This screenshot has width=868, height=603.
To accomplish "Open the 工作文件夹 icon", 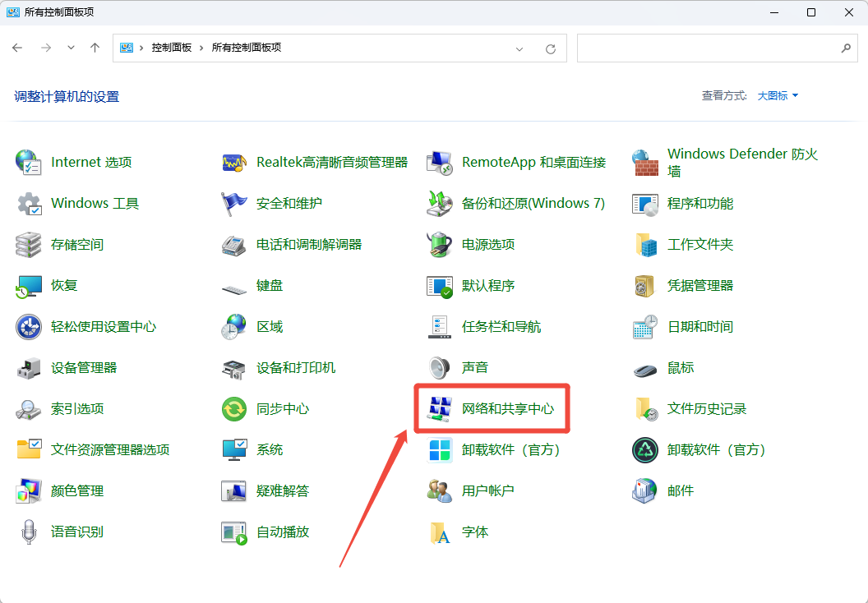I will tap(645, 245).
